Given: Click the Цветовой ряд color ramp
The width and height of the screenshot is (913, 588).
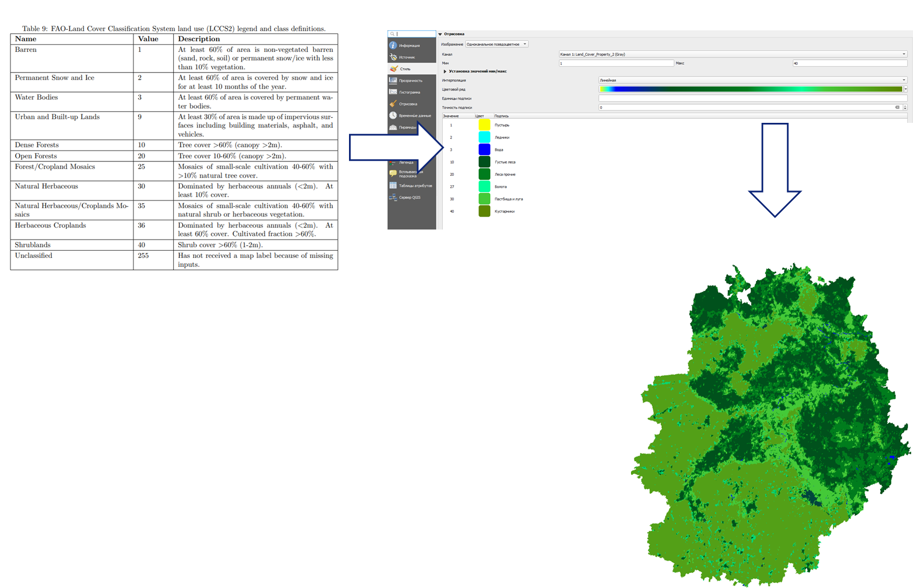Looking at the screenshot, I should point(751,89).
